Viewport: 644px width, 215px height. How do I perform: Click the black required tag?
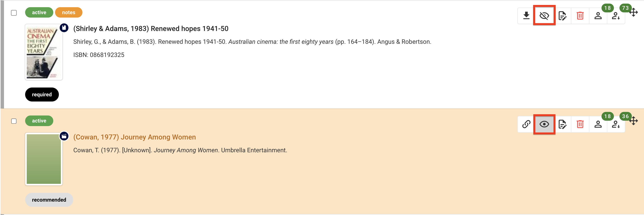(x=42, y=95)
